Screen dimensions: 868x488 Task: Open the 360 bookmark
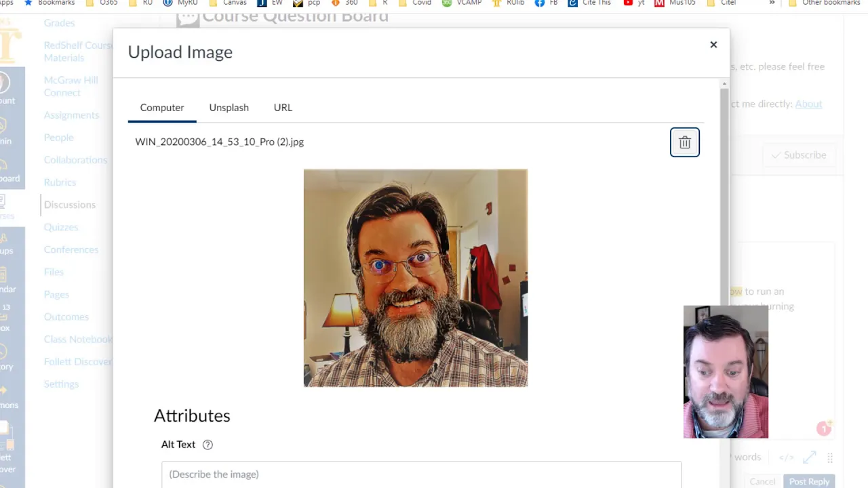click(344, 3)
